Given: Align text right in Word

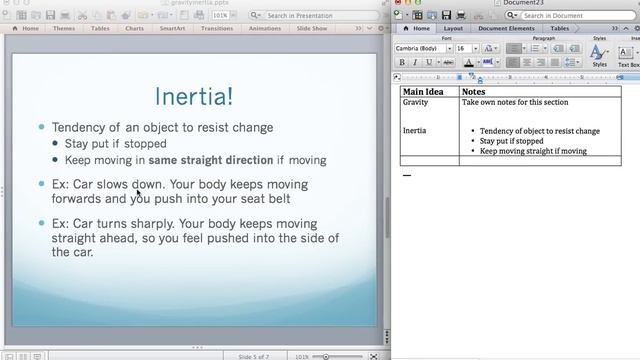Looking at the screenshot, I should coord(541,62).
